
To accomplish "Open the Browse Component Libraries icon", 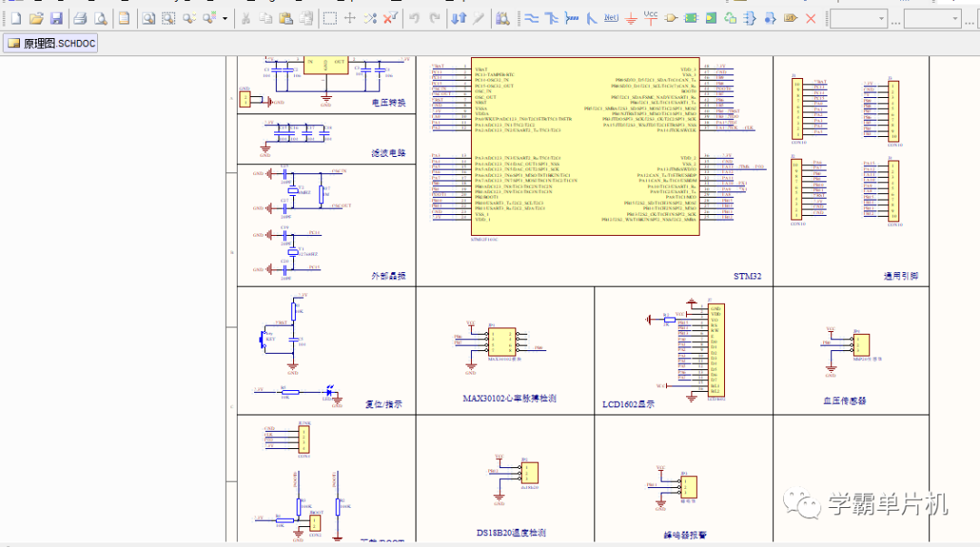I will pyautogui.click(x=503, y=19).
